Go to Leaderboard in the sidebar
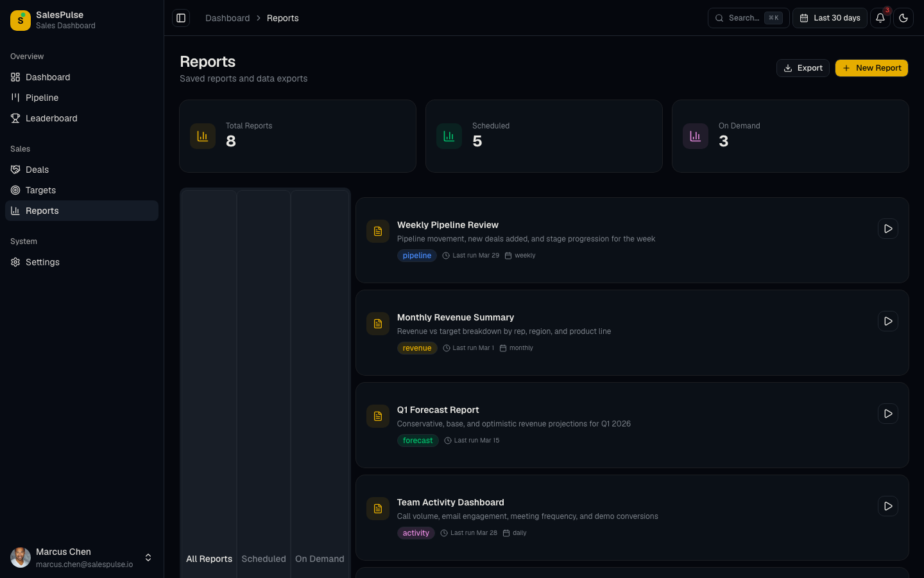Screen dimensions: 924x578 (x=51, y=118)
